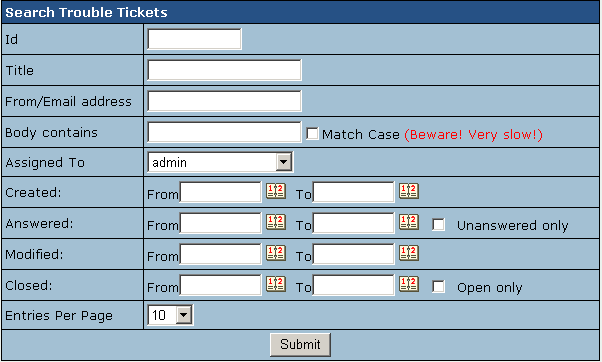Tick the Open only checkbox
602x362 pixels.
[438, 287]
